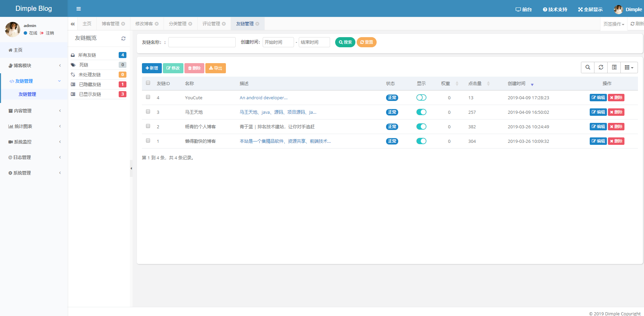
Task: Click 删除 for the 马王天地 row
Action: 616,112
